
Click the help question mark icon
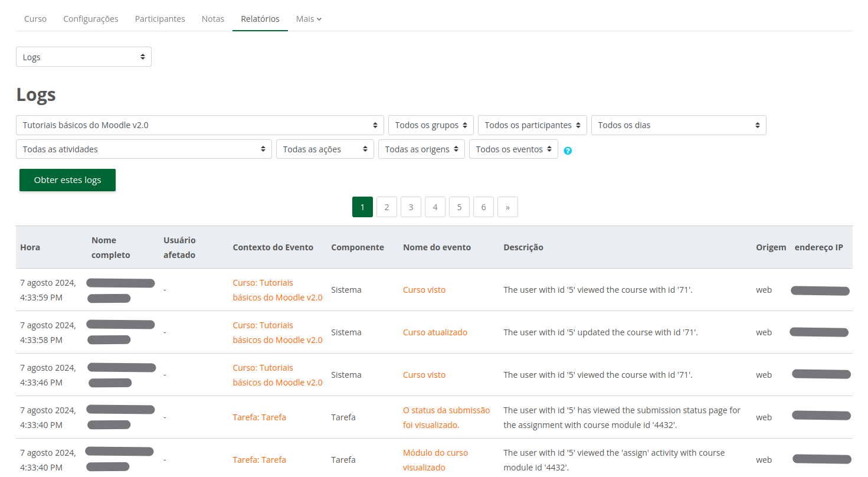[x=568, y=151]
